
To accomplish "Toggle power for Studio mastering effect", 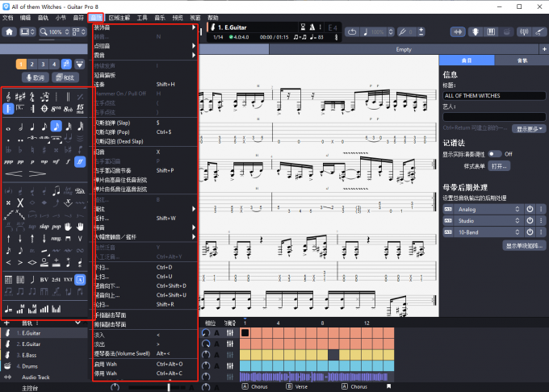I will pyautogui.click(x=530, y=221).
